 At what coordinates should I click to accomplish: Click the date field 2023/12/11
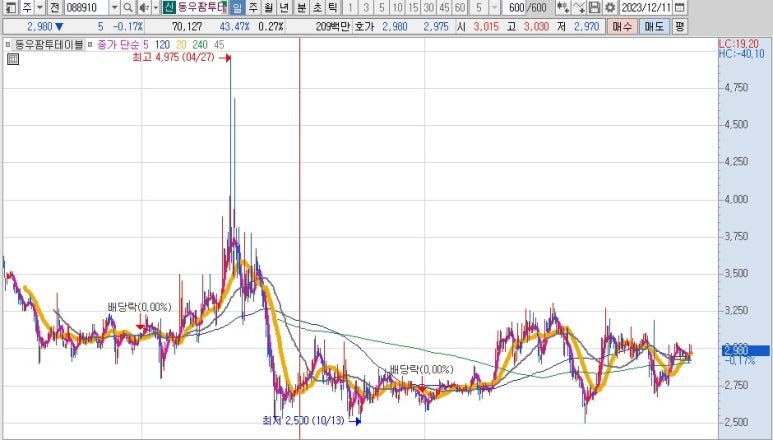pos(645,7)
